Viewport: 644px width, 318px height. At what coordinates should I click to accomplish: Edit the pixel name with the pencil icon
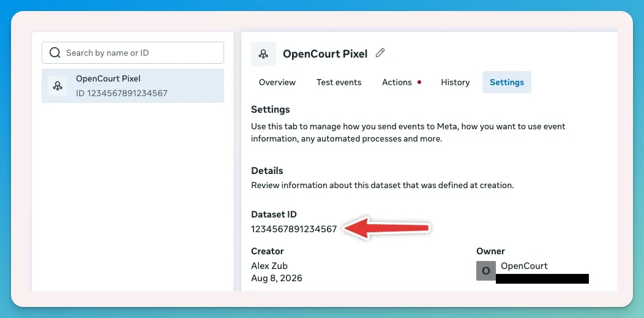[x=380, y=53]
